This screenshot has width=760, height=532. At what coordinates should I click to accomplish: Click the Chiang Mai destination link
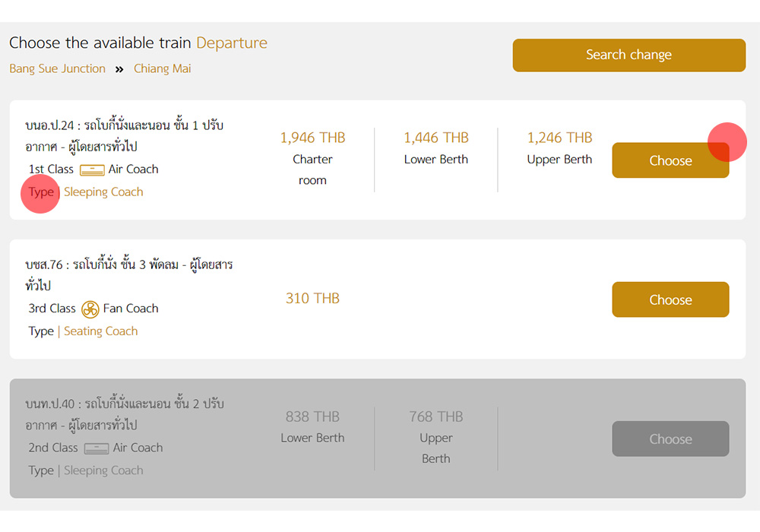[162, 68]
